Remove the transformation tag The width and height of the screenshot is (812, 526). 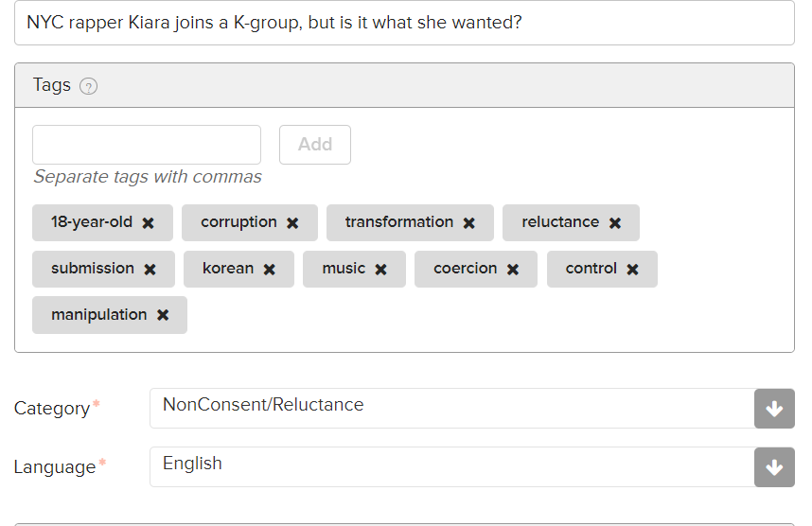pyautogui.click(x=469, y=223)
